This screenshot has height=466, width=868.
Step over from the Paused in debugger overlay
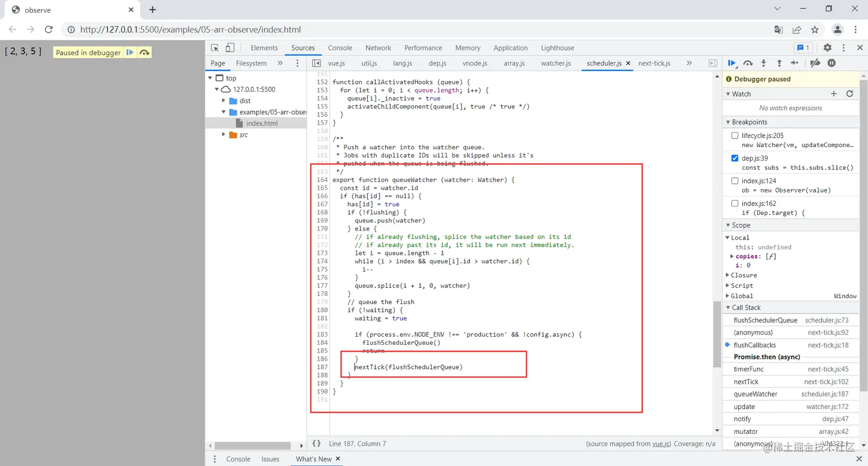[144, 52]
